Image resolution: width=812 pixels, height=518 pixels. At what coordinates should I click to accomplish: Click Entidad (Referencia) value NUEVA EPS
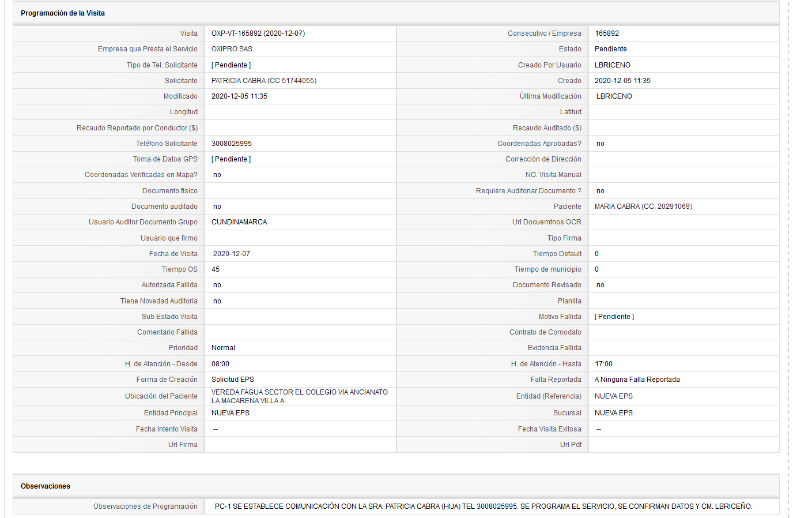pyautogui.click(x=614, y=396)
